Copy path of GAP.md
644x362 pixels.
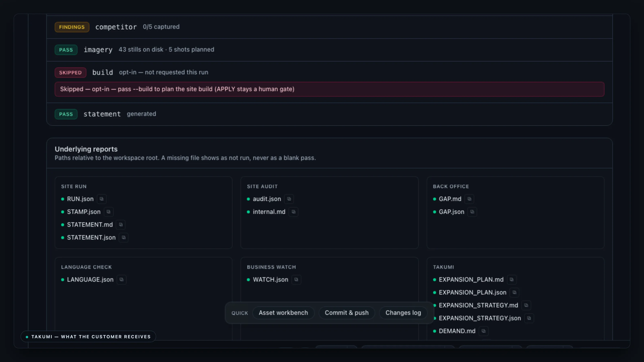click(469, 199)
